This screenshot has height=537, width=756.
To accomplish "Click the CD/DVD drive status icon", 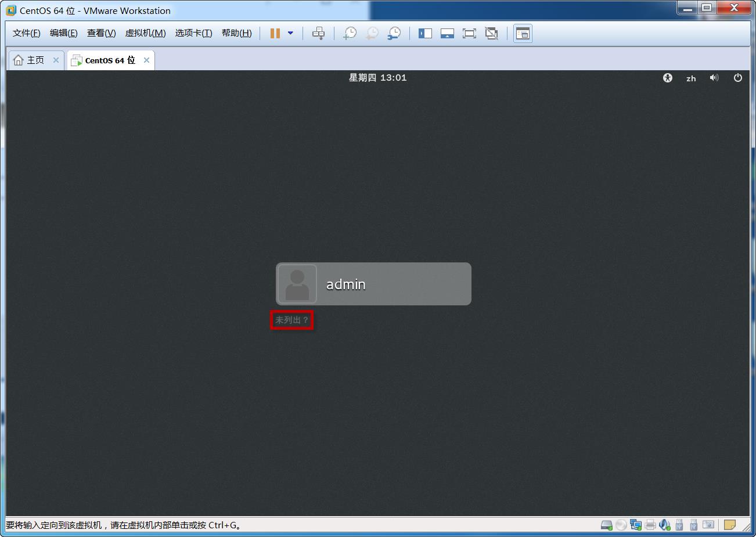I will coord(621,525).
